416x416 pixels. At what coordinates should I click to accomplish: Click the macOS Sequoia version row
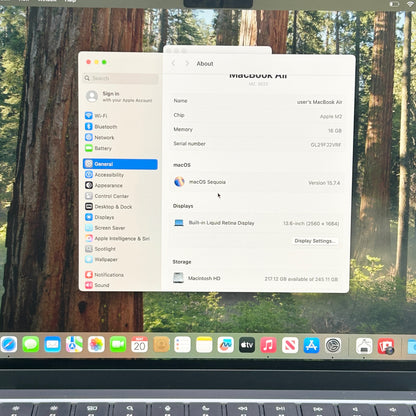pos(257,182)
